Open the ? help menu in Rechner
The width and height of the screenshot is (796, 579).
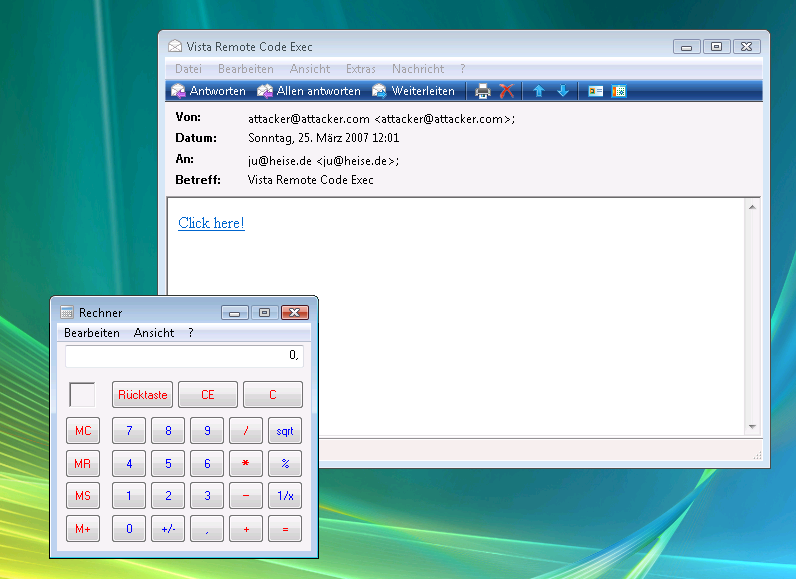[x=191, y=333]
